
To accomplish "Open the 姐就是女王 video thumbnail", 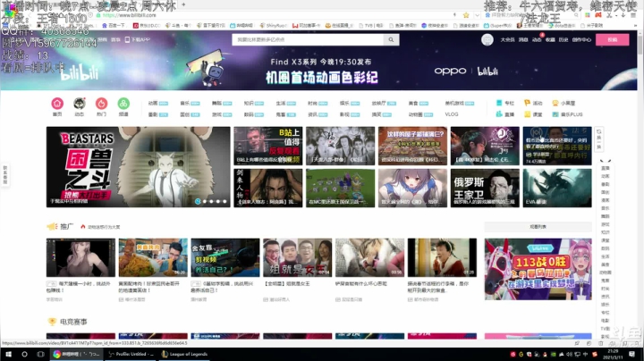I will (297, 257).
